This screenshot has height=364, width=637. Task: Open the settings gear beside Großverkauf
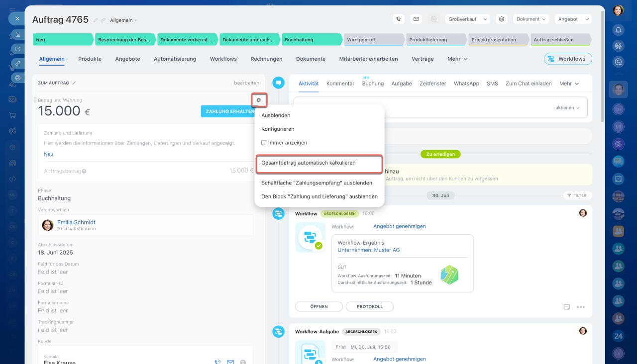tap(502, 19)
